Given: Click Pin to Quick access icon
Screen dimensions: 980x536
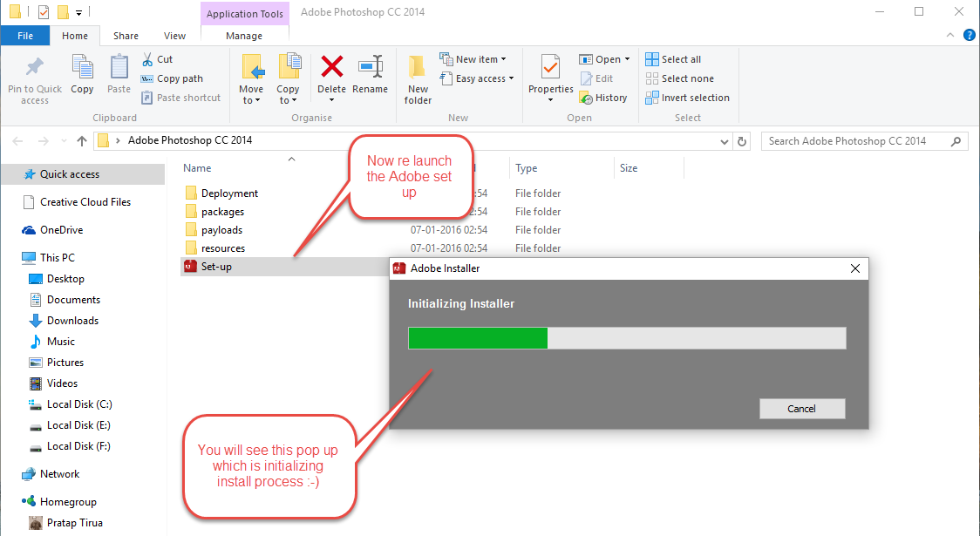Looking at the screenshot, I should (x=34, y=67).
